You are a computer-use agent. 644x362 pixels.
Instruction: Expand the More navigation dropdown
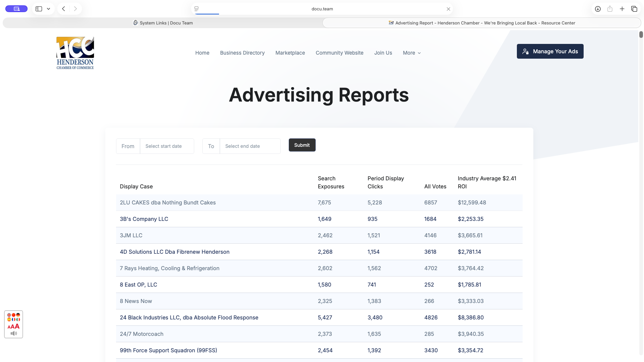pyautogui.click(x=412, y=53)
